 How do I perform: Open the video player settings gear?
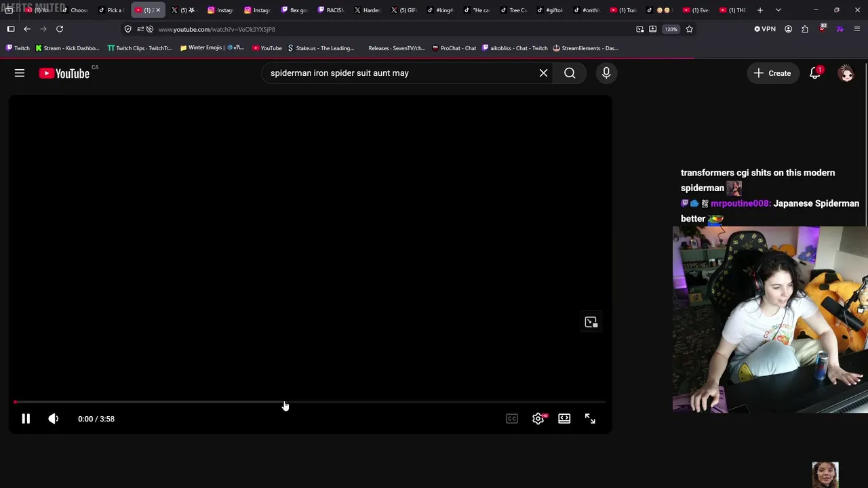pos(538,419)
